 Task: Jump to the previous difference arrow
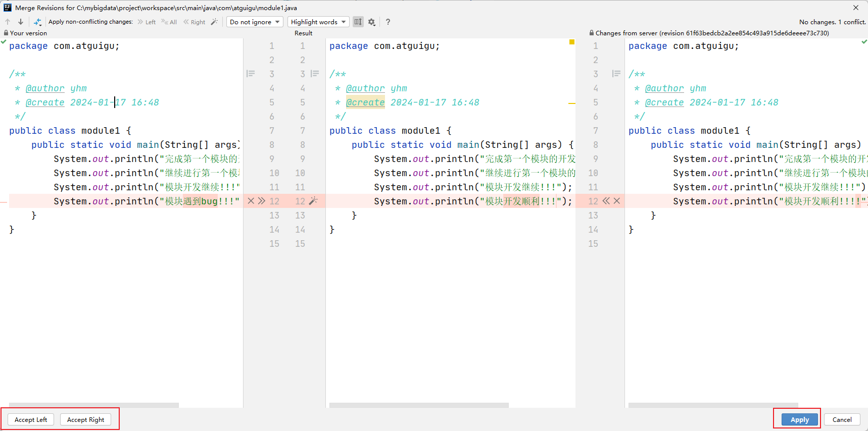(x=8, y=22)
